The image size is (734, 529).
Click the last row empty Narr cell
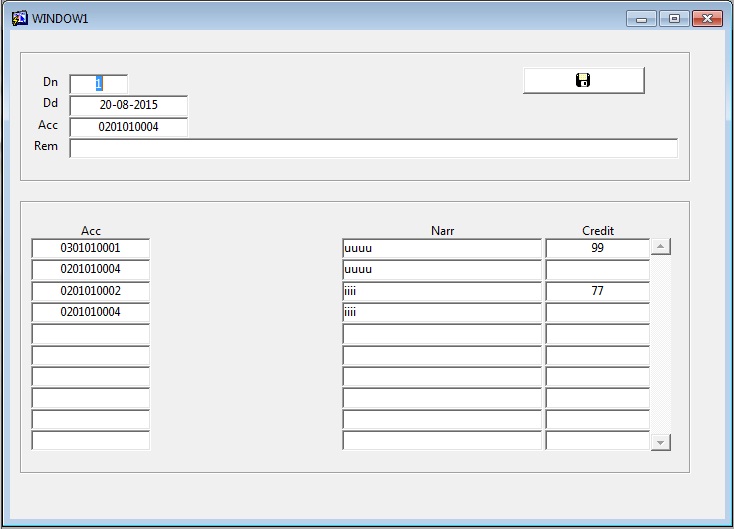tap(441, 441)
